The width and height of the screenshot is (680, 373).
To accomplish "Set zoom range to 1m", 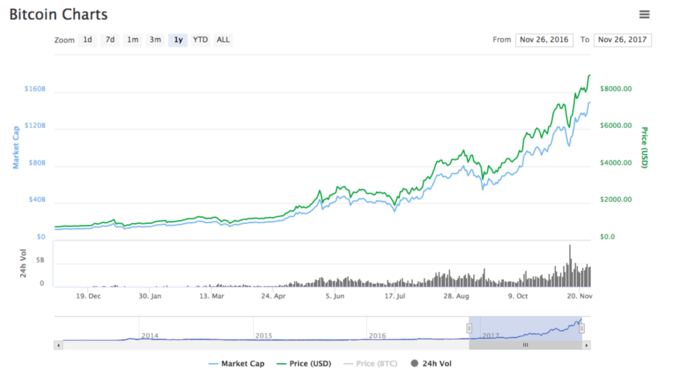I will [133, 40].
